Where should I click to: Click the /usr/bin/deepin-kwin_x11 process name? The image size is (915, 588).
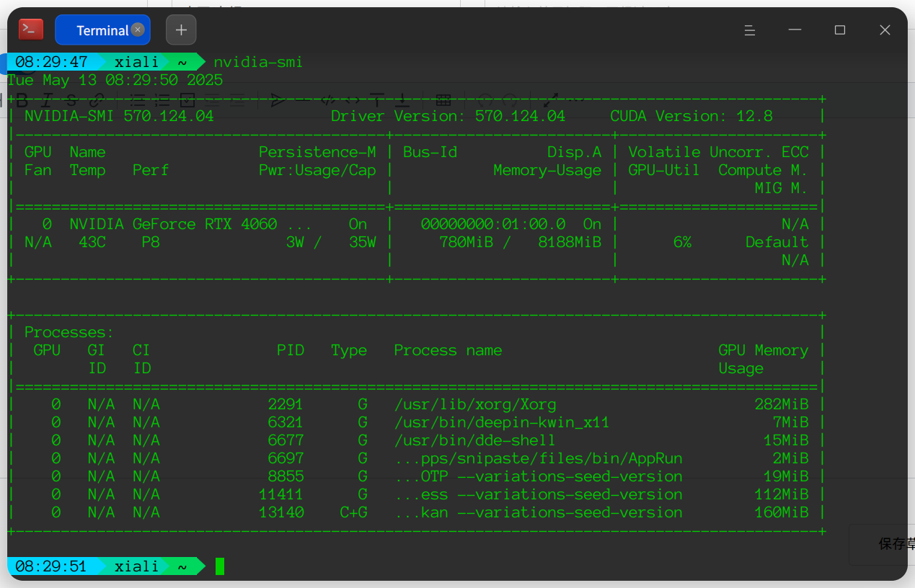point(502,422)
